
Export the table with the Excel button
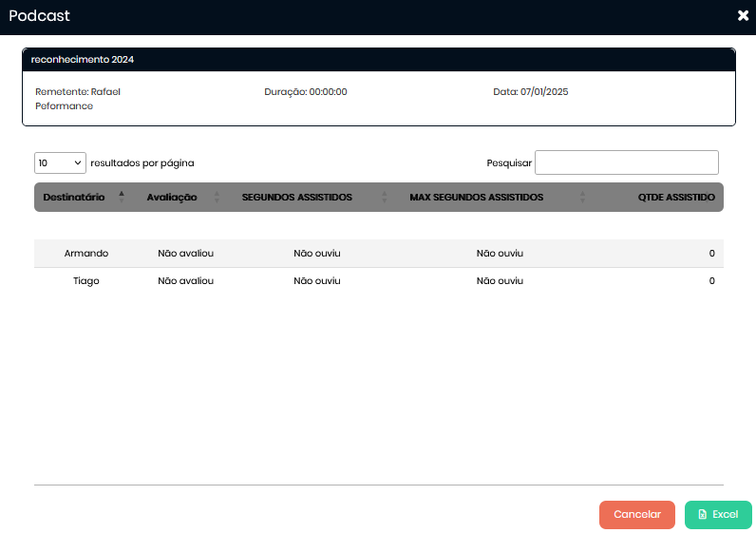tap(718, 514)
